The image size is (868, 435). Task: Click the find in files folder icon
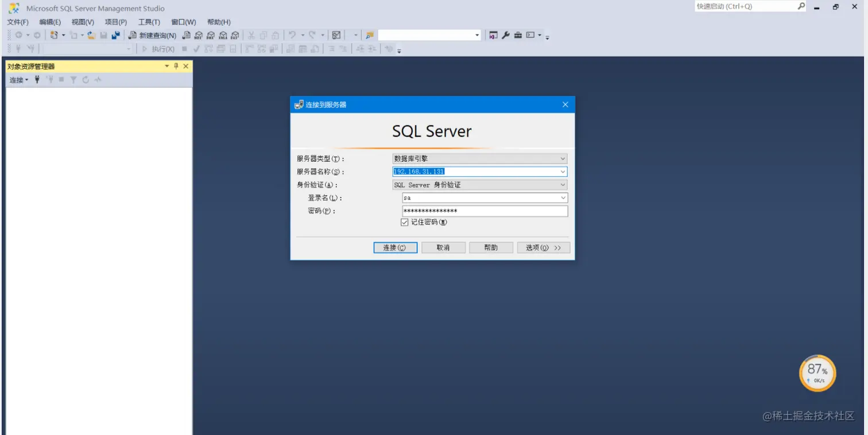click(370, 36)
